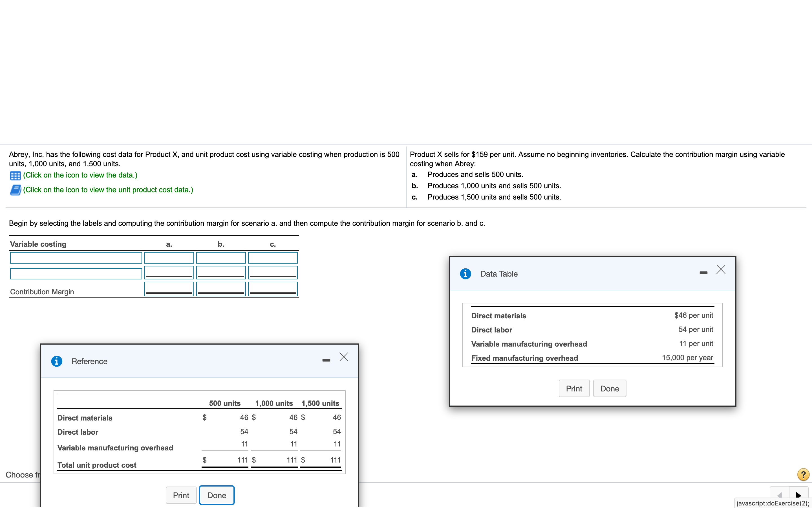Select Contribution Margin input for scenario b
Viewport: 812px width, 508px height.
click(x=221, y=289)
